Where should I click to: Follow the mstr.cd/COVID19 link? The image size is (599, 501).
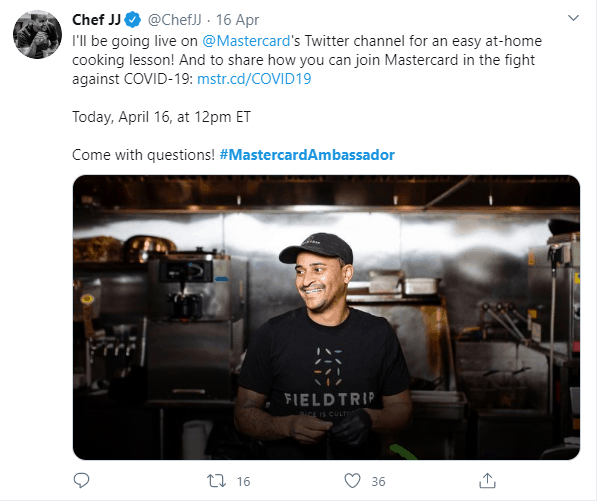[x=254, y=79]
